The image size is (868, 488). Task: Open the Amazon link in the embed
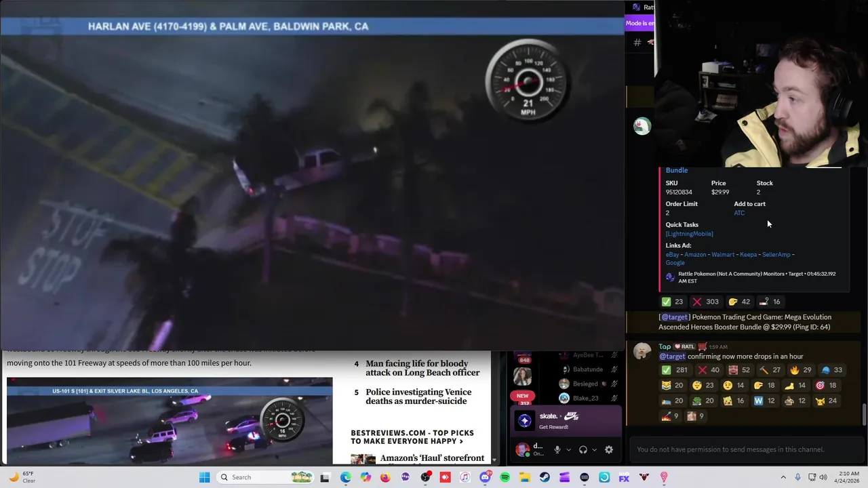tap(695, 255)
